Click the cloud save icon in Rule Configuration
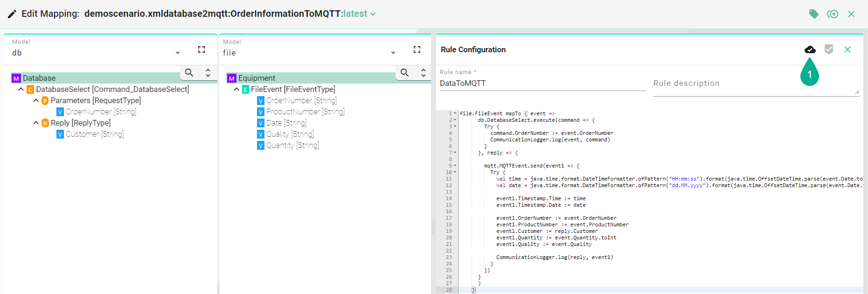The height and width of the screenshot is (294, 868). (810, 49)
